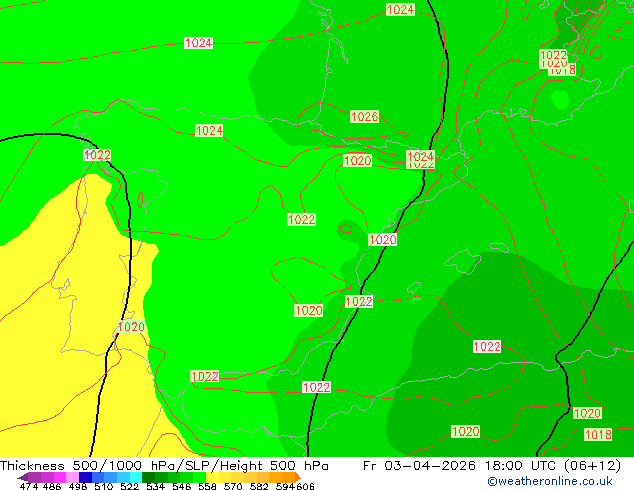Click the map title "Thickness 500/1000 hPa/SLP/Height 500 hPa"
The width and height of the screenshot is (634, 490).
(164, 466)
